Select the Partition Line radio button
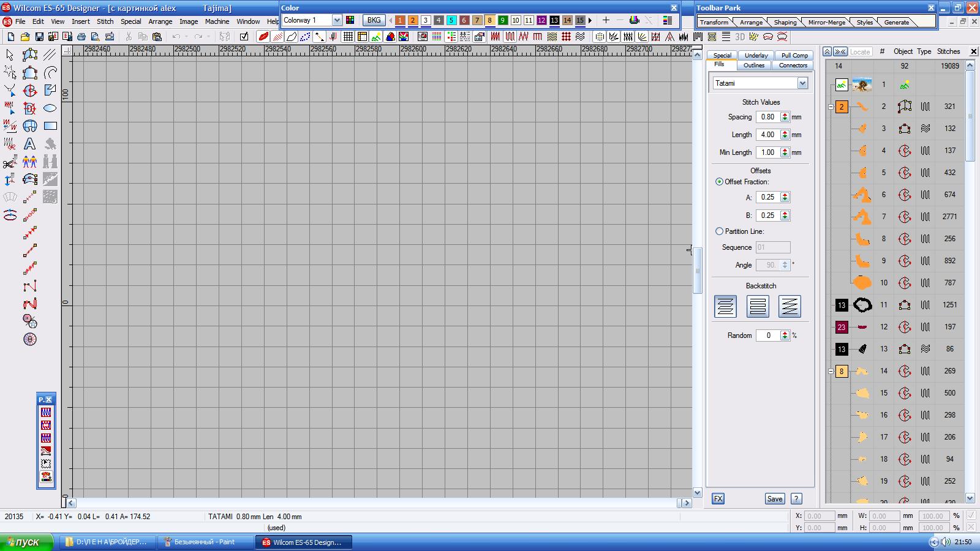 719,231
